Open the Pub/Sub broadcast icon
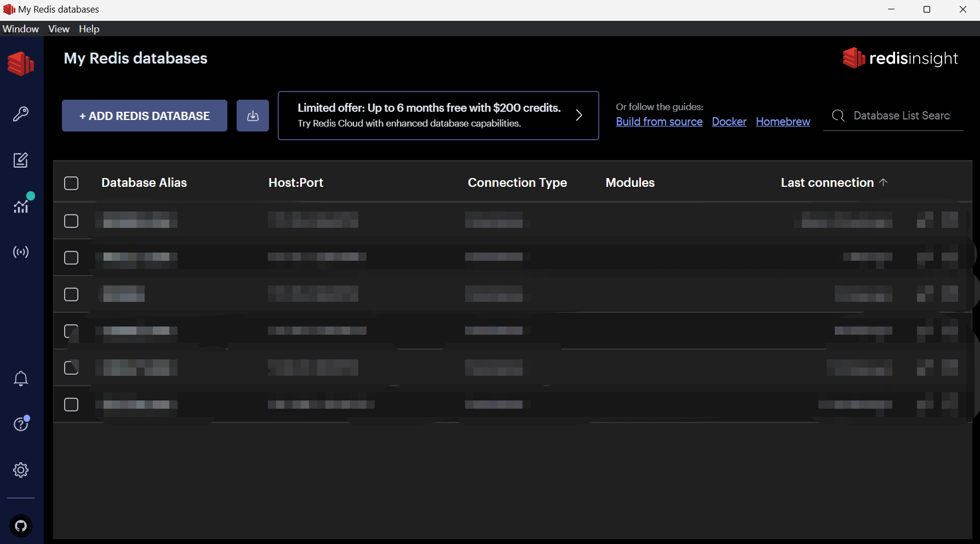The width and height of the screenshot is (980, 544). 21,252
